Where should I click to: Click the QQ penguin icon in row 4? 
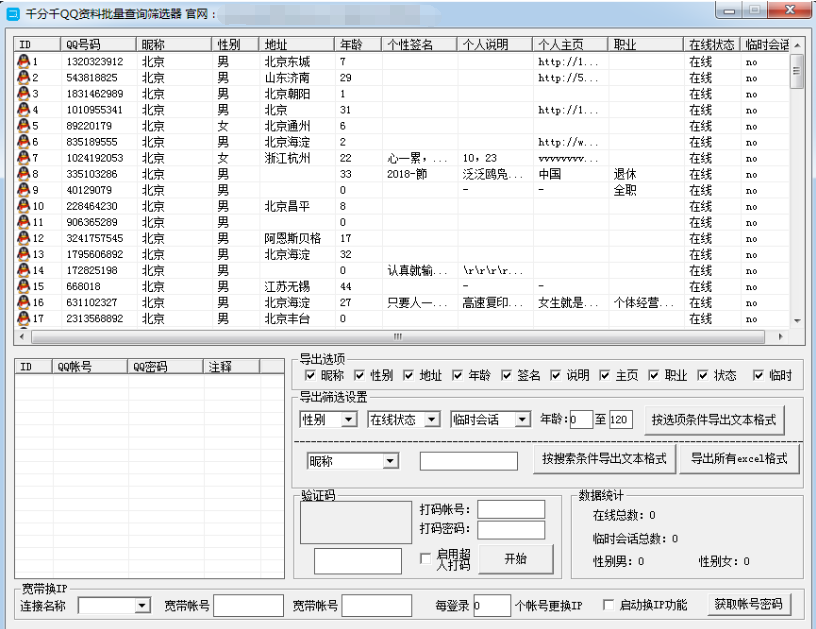(x=23, y=110)
